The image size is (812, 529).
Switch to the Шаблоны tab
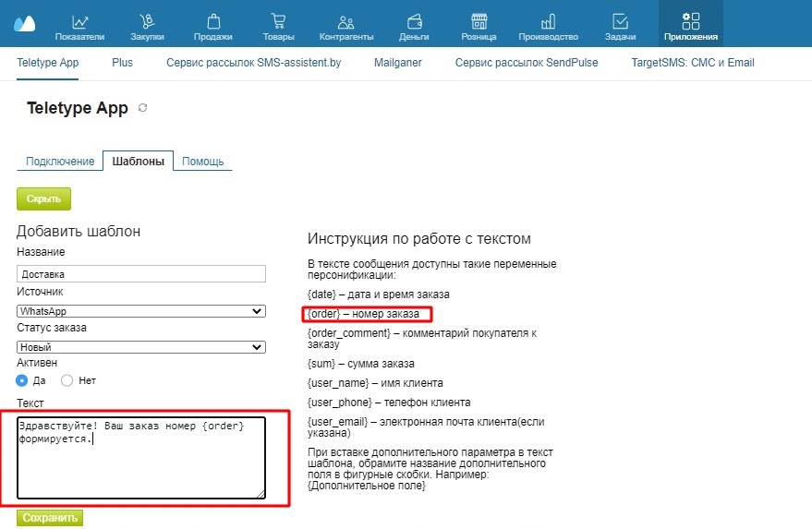coord(138,161)
